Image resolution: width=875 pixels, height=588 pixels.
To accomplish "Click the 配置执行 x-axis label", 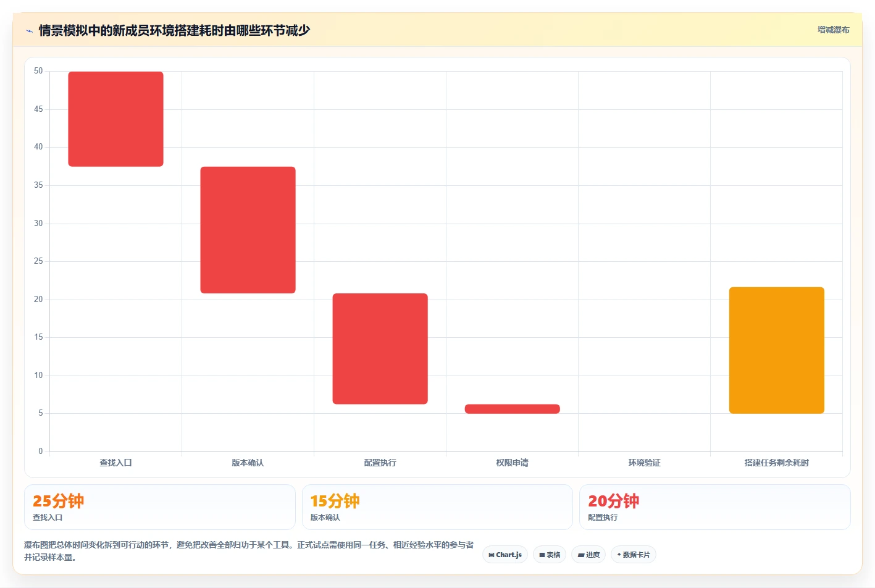I will [380, 463].
